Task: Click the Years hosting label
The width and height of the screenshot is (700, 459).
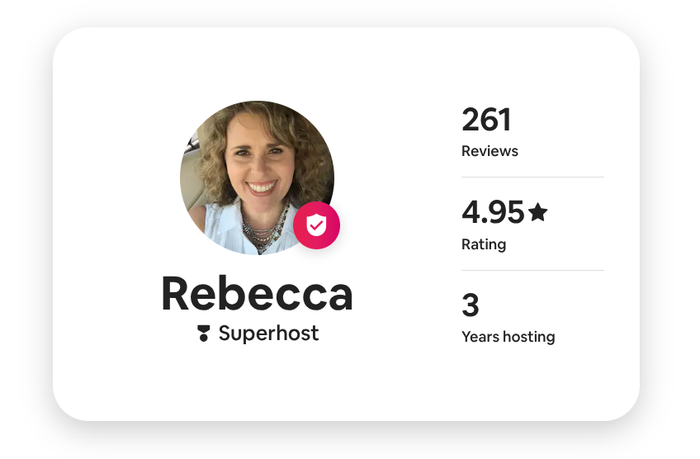Action: (508, 337)
